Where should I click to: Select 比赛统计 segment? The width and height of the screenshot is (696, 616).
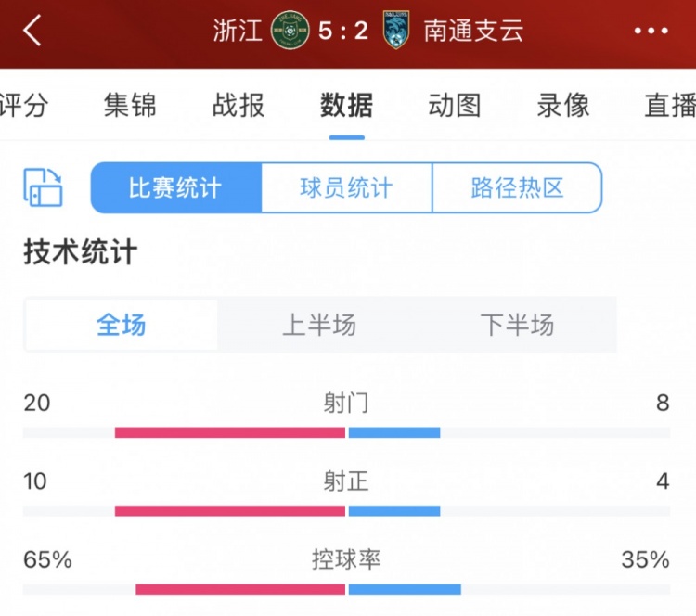[175, 188]
